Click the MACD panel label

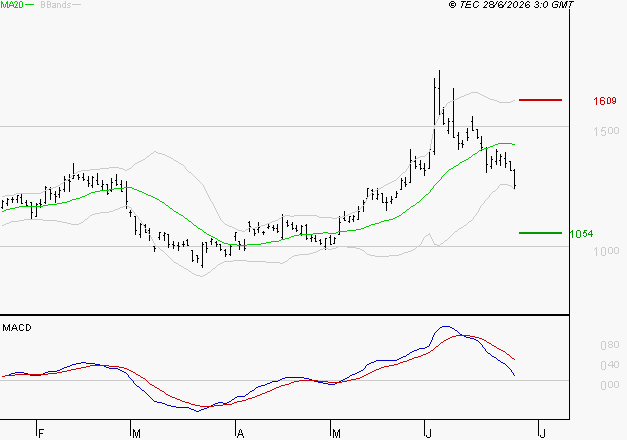[17, 328]
